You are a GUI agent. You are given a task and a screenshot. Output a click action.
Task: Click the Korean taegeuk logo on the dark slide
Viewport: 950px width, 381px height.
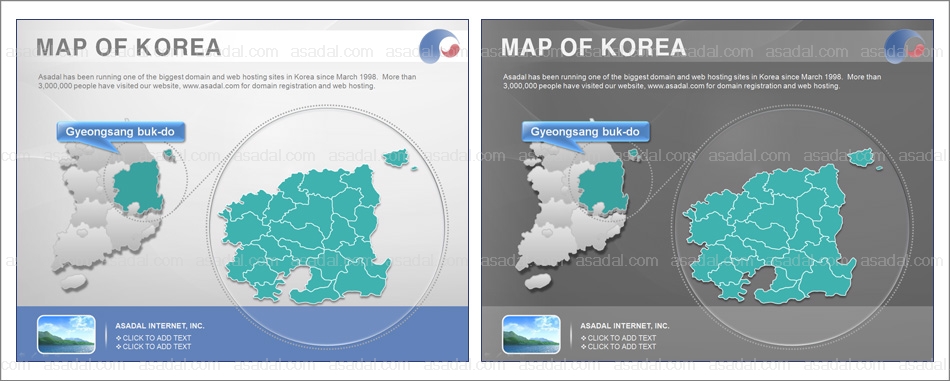(x=905, y=46)
